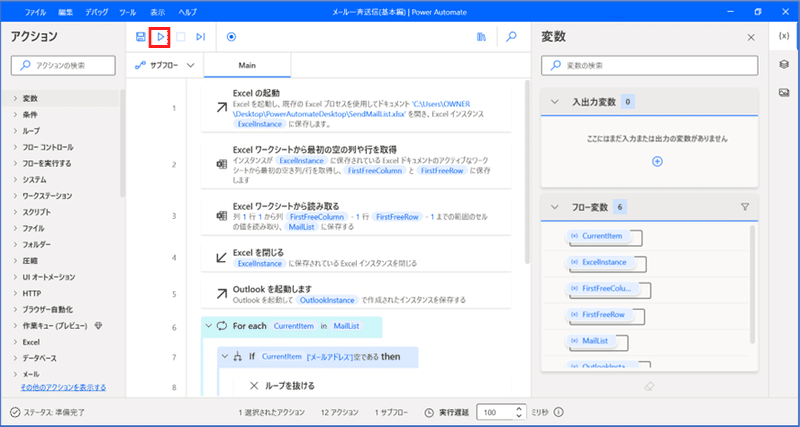Select the FirstFreeColu... flow variable

pos(605,288)
